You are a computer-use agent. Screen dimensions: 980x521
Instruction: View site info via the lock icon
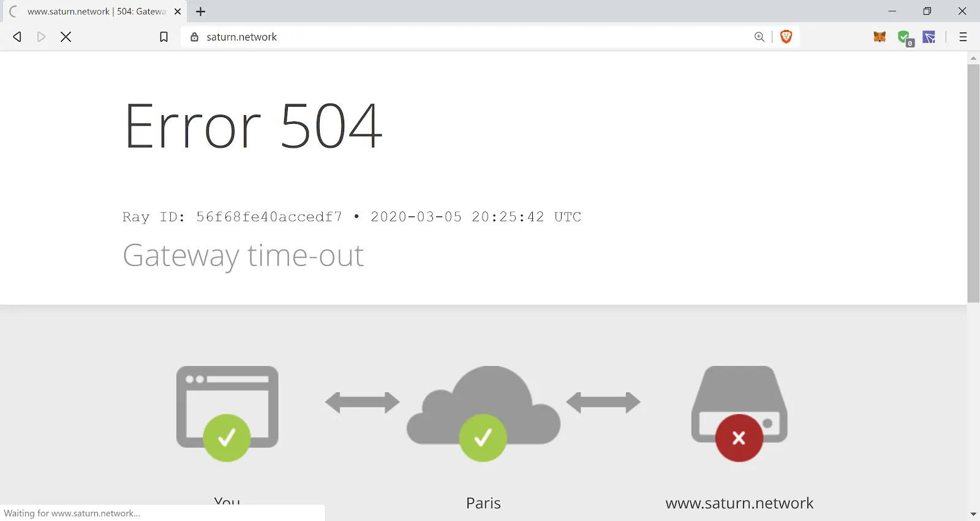coord(194,37)
